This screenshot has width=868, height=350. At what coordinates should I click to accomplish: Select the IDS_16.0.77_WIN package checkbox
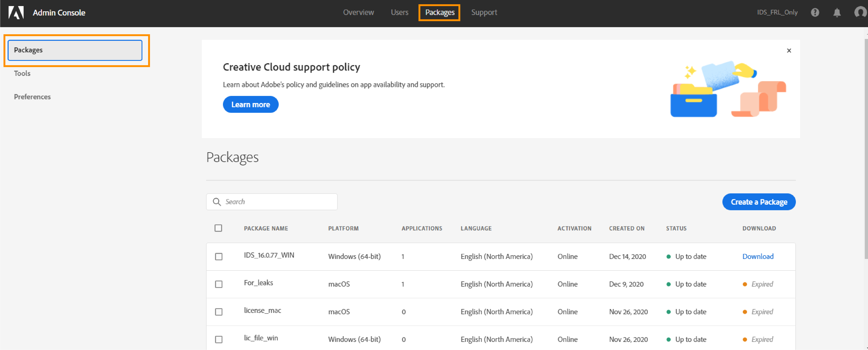point(219,257)
